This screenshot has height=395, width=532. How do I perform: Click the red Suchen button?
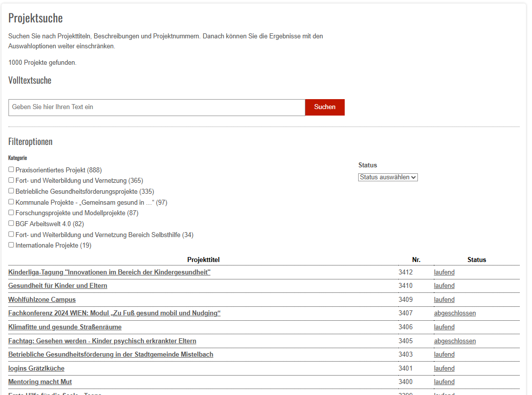coord(324,107)
